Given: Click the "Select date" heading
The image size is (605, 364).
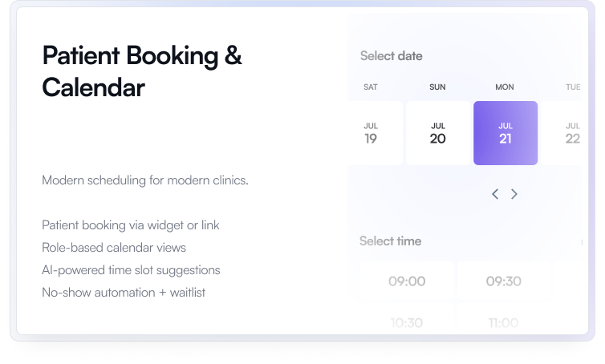Looking at the screenshot, I should pyautogui.click(x=391, y=56).
